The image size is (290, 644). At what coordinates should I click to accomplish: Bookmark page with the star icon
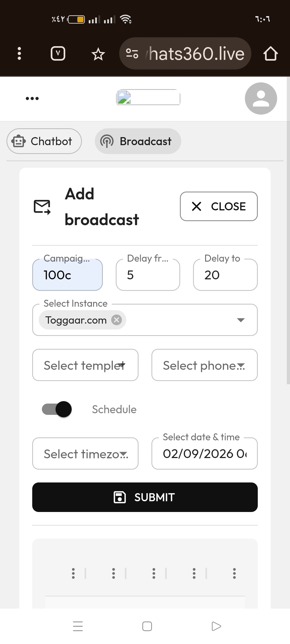pos(98,54)
